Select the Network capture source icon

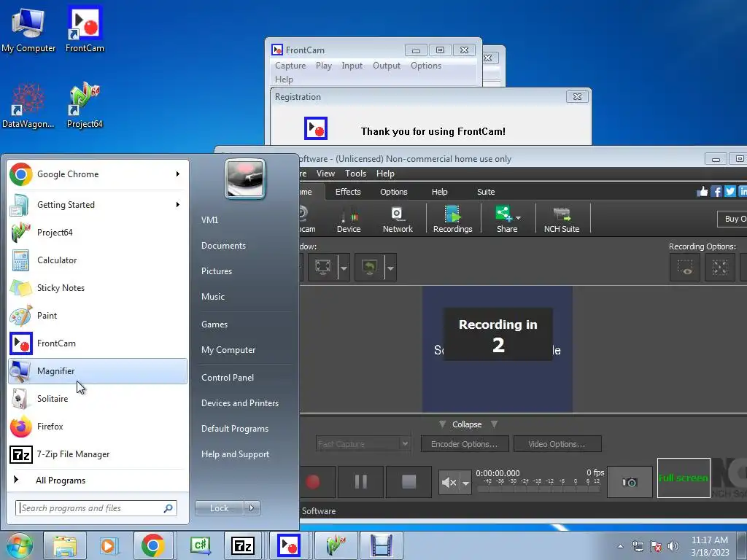(398, 219)
